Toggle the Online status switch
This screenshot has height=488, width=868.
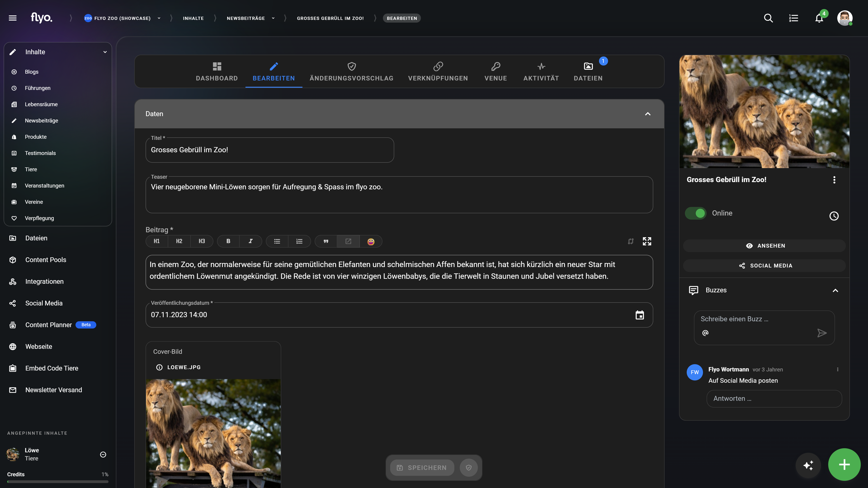696,213
